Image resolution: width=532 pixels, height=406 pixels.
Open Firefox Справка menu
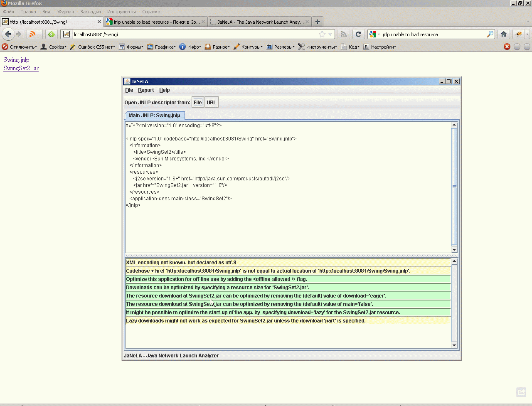click(151, 12)
